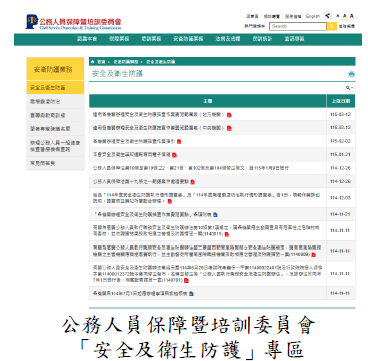368x361 pixels.
Task: Expand the search dropdown above the table
Action: coord(350,88)
